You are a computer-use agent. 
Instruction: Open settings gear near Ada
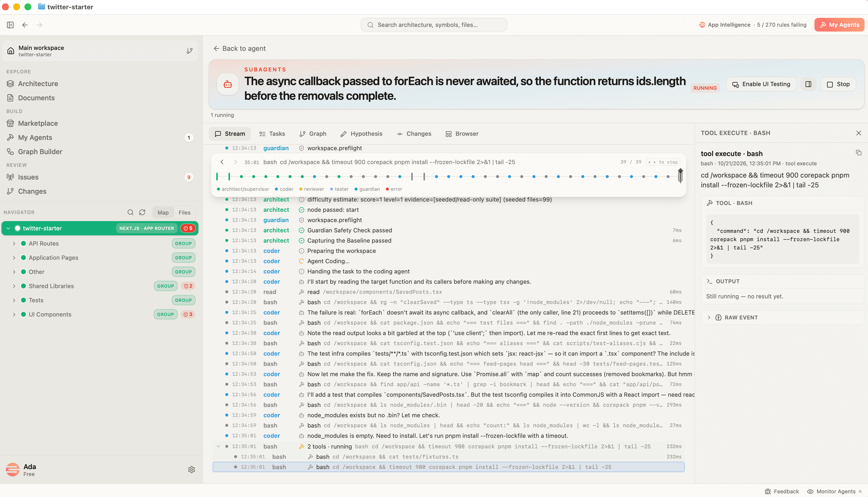(x=192, y=470)
